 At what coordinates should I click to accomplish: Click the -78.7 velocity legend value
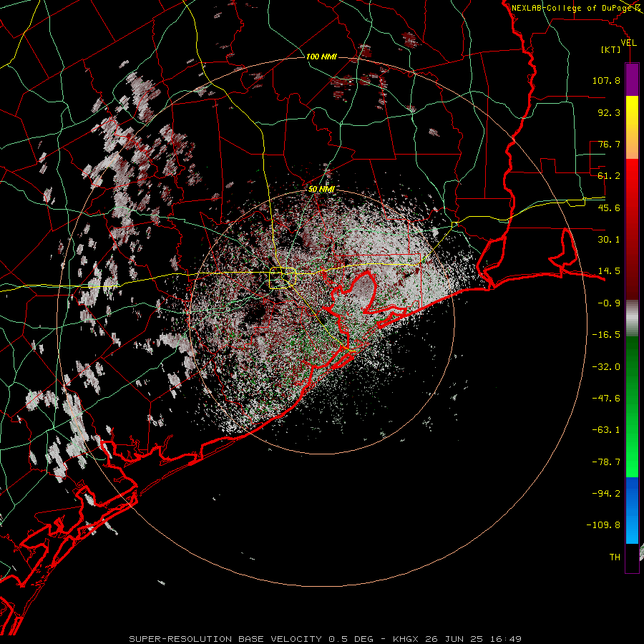[x=606, y=462]
